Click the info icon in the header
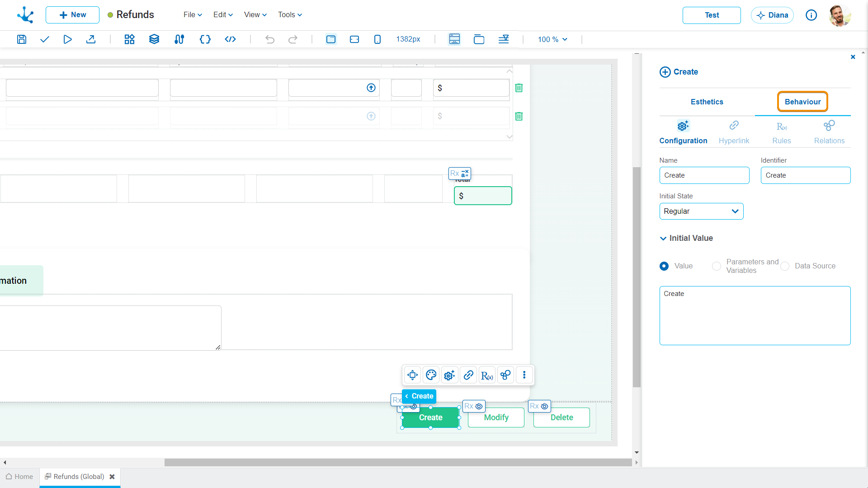The height and width of the screenshot is (488, 868). (811, 15)
